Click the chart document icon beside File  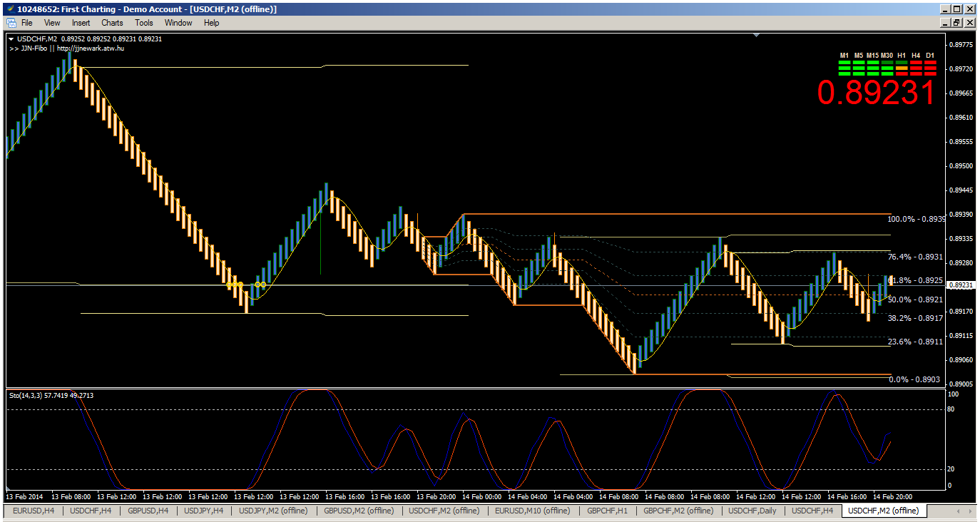click(11, 23)
